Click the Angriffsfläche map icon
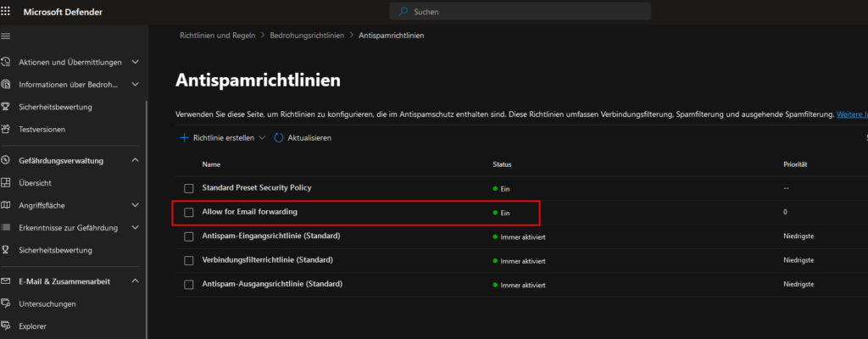This screenshot has height=339, width=868. click(6, 205)
